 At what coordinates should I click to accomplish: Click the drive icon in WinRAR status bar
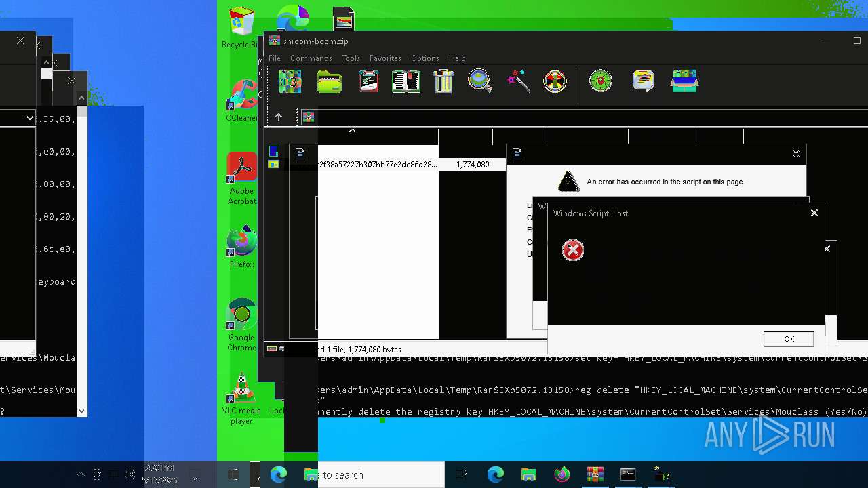[272, 349]
